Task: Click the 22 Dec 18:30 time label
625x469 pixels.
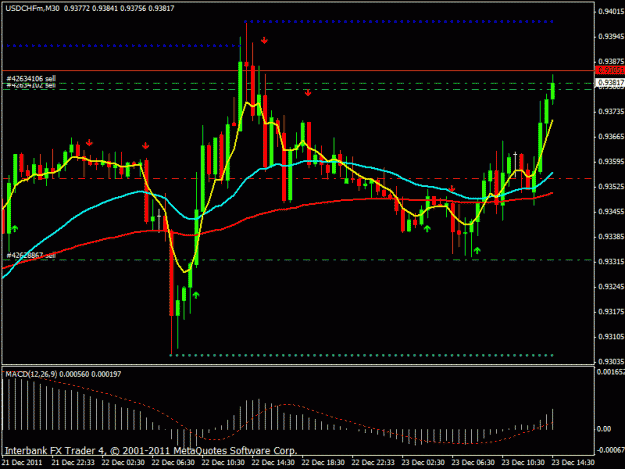Action: click(x=323, y=463)
